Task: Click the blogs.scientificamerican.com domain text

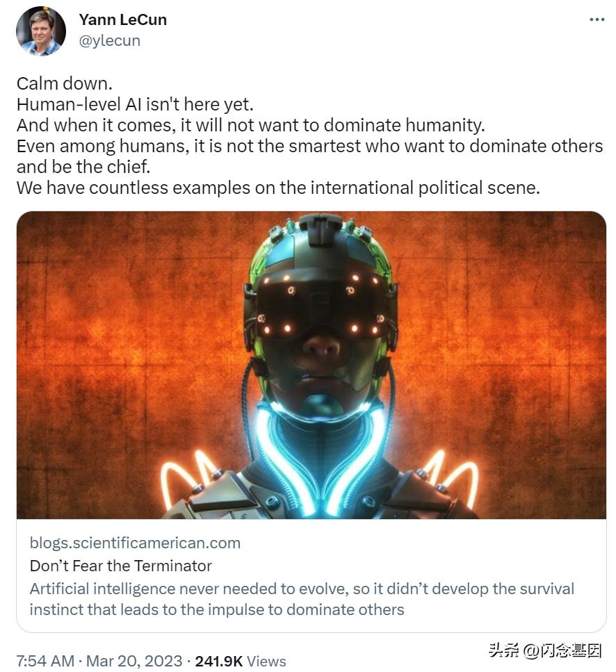Action: pyautogui.click(x=135, y=543)
